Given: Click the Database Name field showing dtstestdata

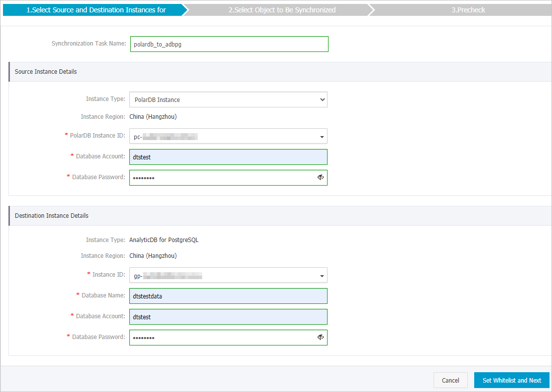Looking at the screenshot, I should [228, 295].
